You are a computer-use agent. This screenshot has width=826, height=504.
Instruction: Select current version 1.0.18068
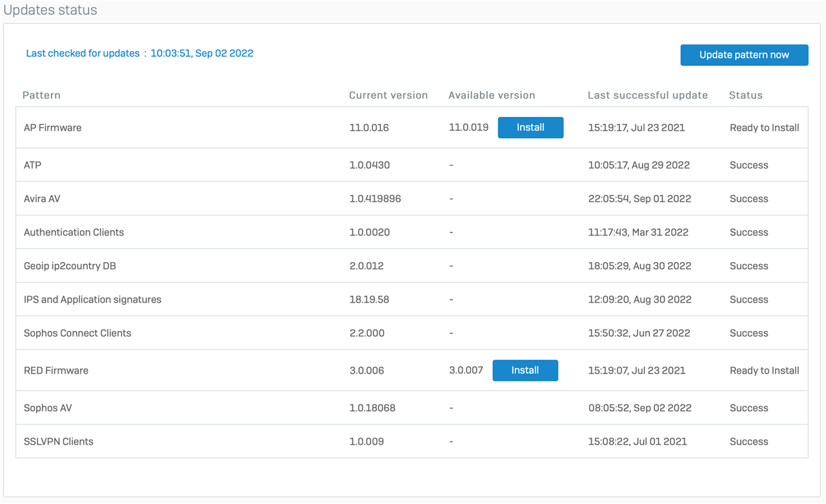(x=372, y=408)
